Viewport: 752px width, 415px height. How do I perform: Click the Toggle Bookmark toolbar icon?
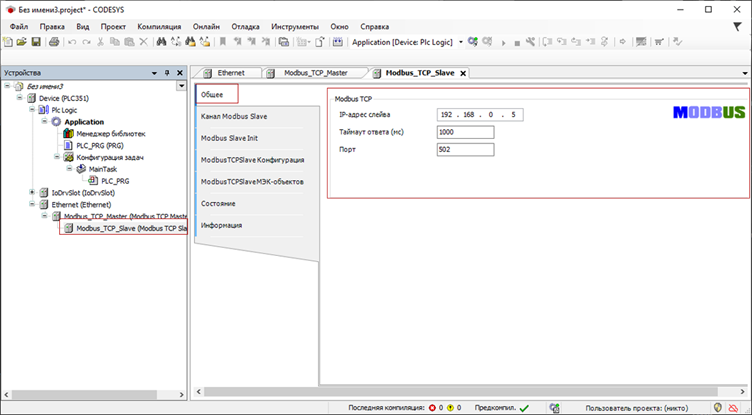coord(223,42)
